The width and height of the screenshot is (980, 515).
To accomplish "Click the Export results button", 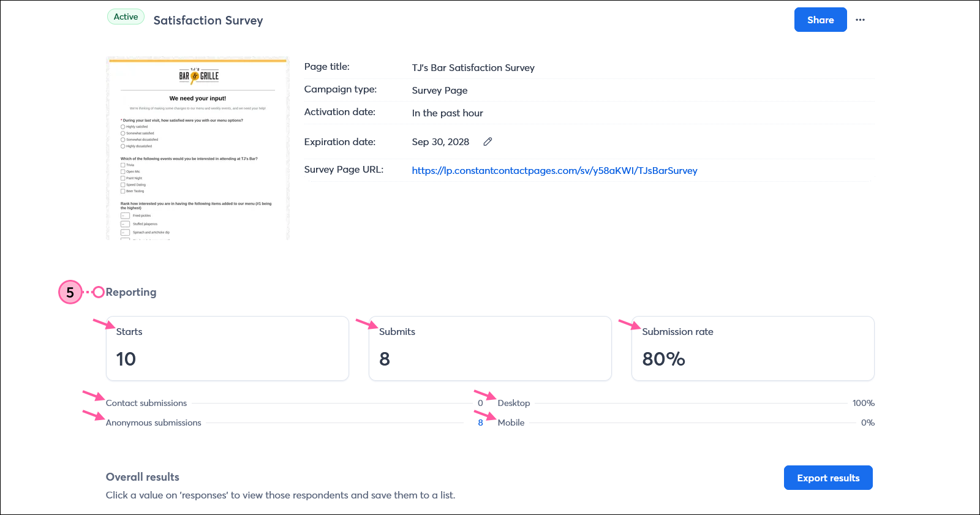I will 828,478.
